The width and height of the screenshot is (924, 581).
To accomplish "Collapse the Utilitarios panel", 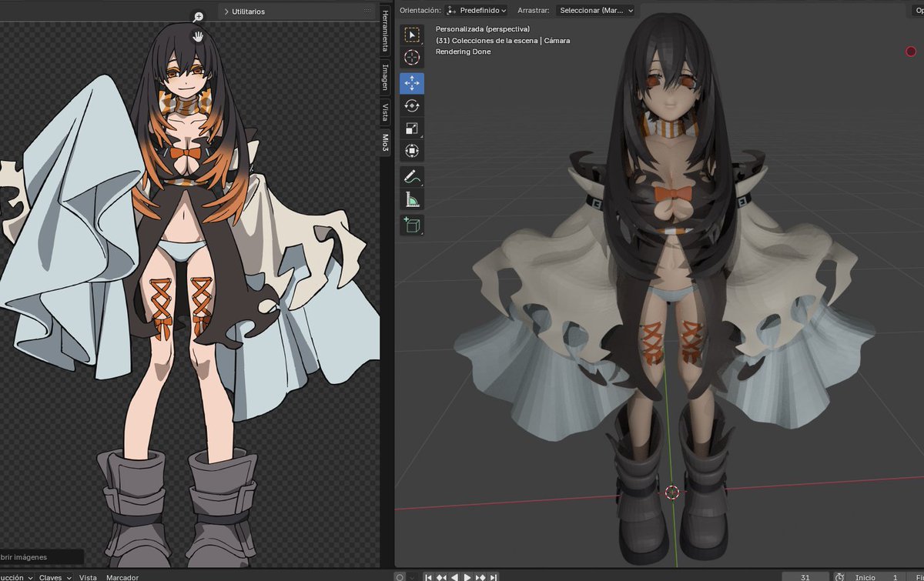I will pyautogui.click(x=225, y=12).
